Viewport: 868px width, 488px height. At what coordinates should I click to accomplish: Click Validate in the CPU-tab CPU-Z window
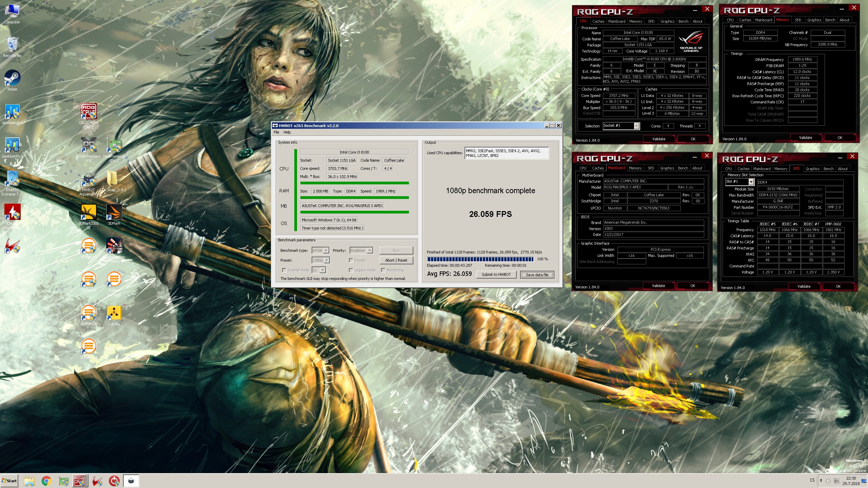tap(658, 139)
